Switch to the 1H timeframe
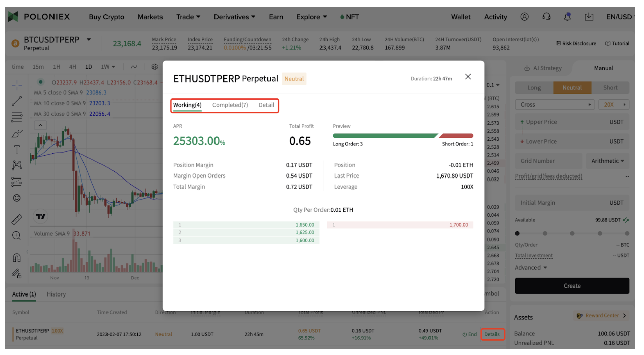Viewport: 644px width, 355px height. pos(57,67)
